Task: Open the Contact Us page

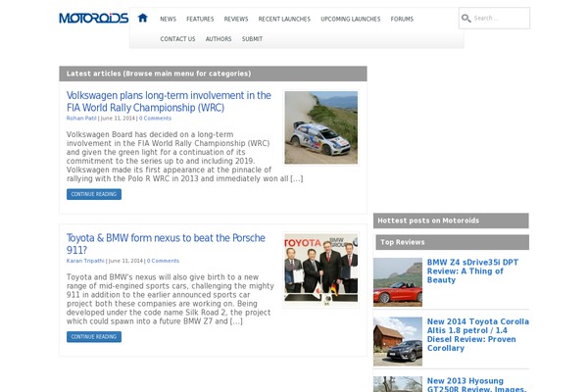Action: click(177, 38)
